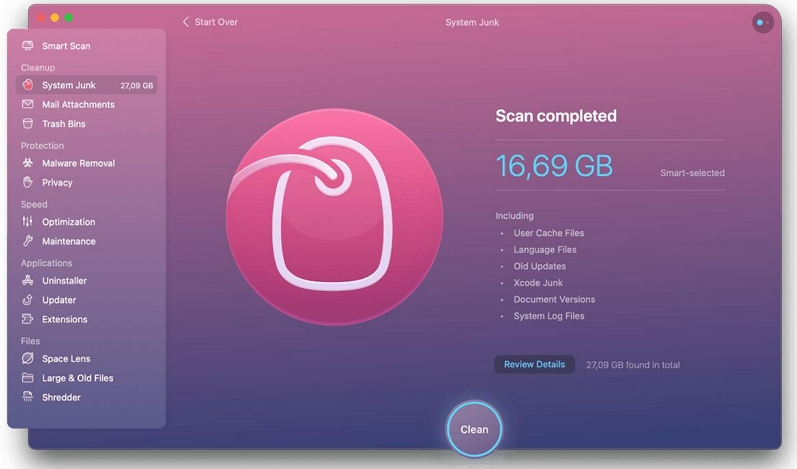
Task: Click Old Updates list entry
Action: [539, 266]
